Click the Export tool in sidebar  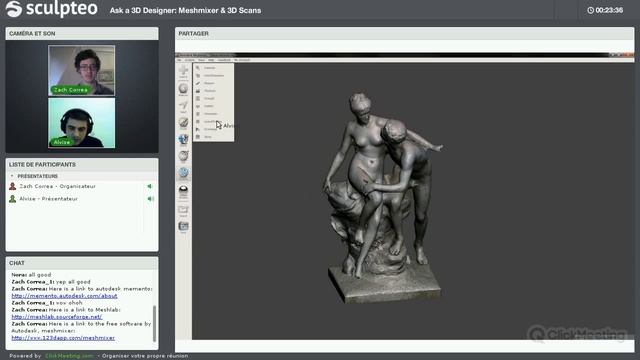click(x=183, y=210)
